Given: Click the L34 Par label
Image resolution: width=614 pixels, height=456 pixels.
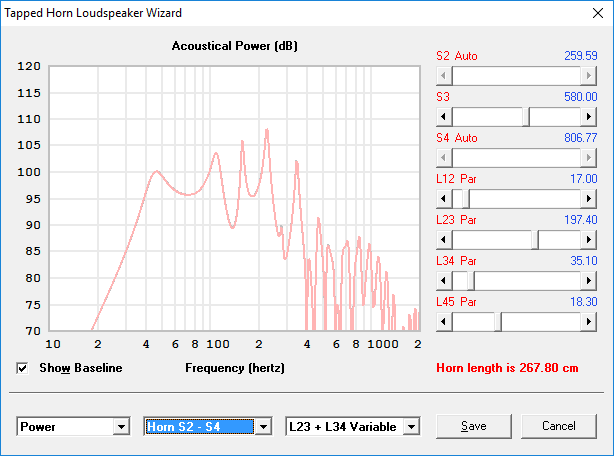Looking at the screenshot, I should [x=457, y=261].
